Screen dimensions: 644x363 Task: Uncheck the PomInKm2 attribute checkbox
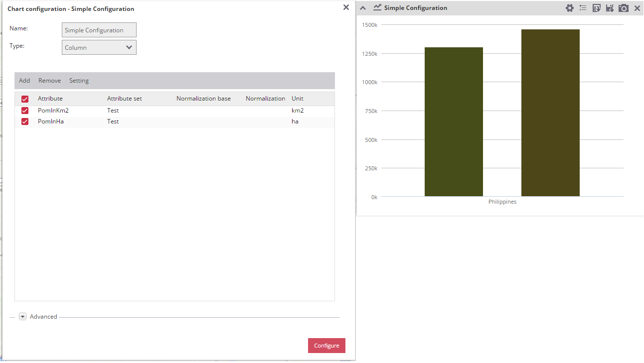(25, 111)
